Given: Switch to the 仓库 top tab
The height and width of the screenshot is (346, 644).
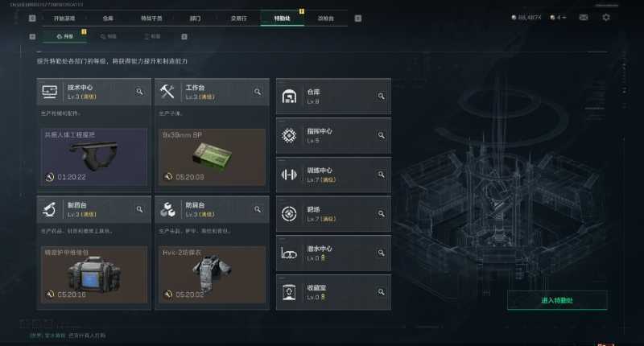Looking at the screenshot, I should 108,19.
